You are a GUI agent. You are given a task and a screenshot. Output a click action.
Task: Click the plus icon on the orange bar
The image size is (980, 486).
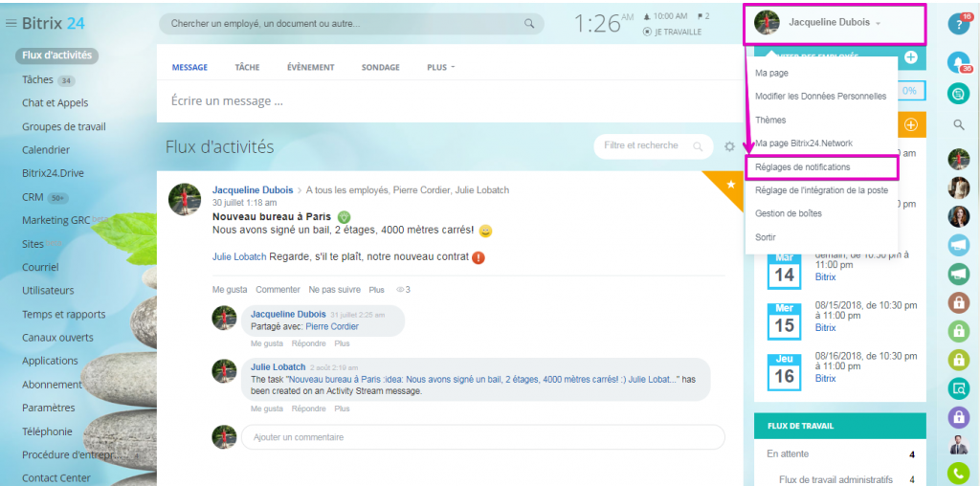911,124
